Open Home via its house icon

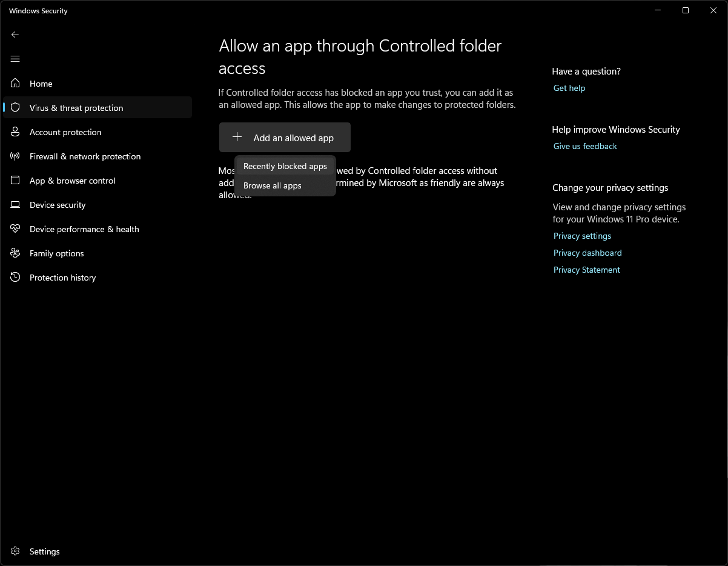click(16, 84)
